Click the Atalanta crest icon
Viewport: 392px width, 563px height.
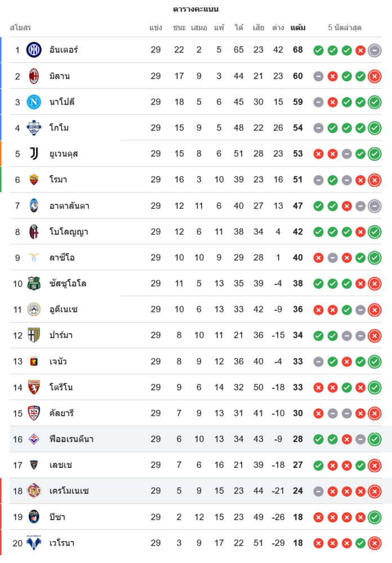coord(34,205)
